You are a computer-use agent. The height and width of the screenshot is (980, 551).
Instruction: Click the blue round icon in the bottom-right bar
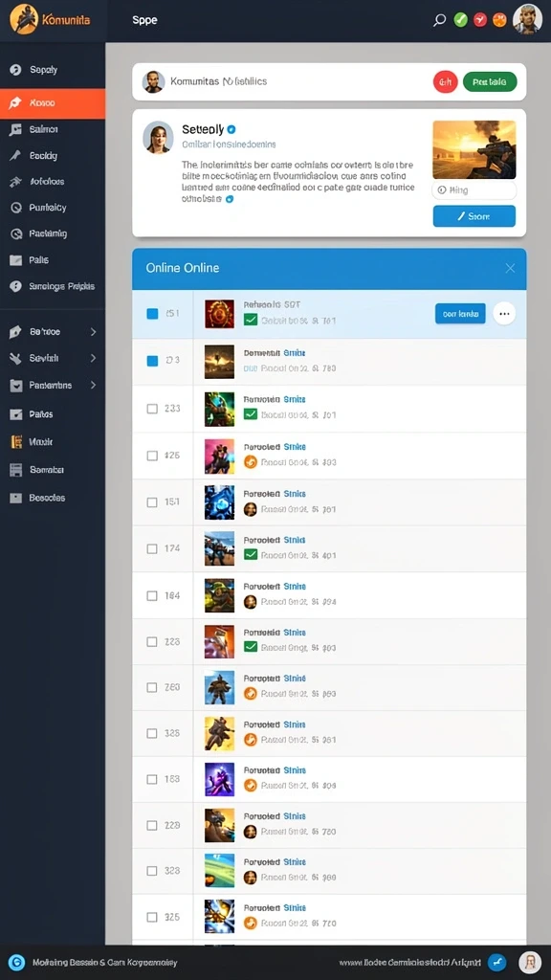(496, 962)
